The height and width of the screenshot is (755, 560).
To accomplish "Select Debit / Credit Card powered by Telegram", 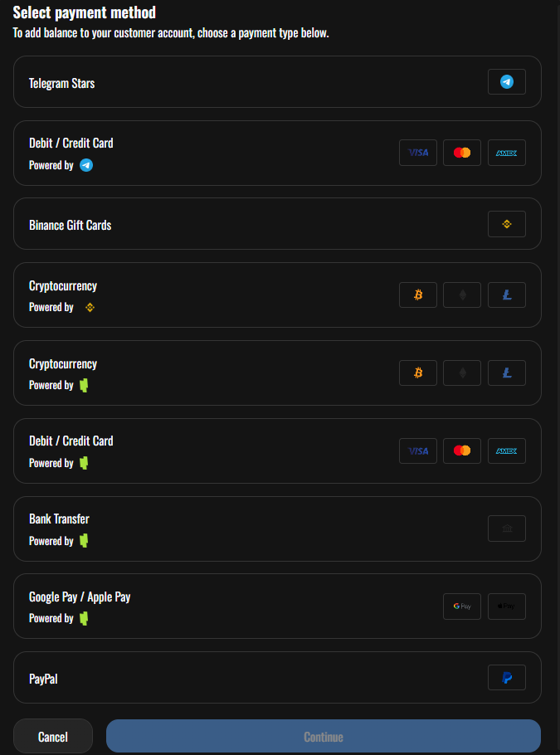I will (249, 153).
